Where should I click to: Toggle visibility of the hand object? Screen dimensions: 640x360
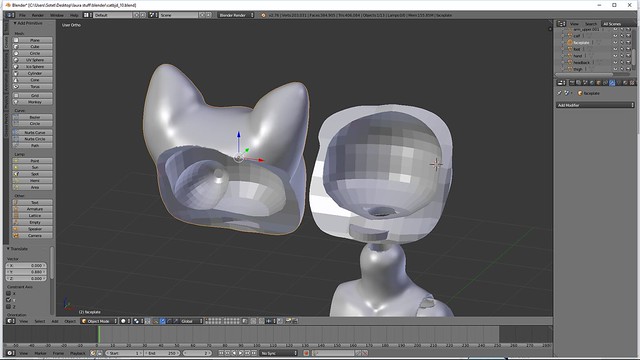[615, 56]
